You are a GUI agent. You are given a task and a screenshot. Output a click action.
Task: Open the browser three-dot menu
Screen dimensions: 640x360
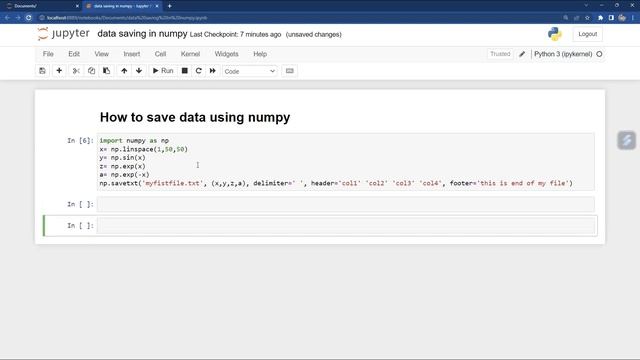(633, 18)
